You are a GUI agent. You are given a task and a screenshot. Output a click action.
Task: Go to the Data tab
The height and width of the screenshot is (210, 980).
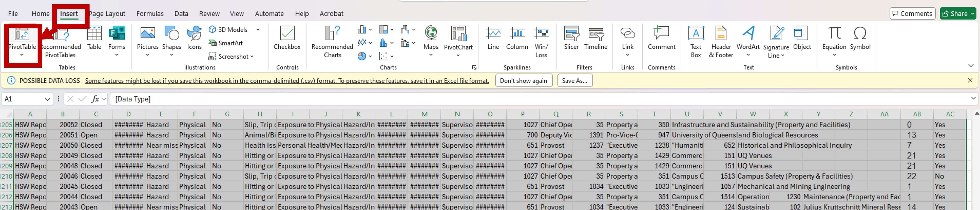181,14
